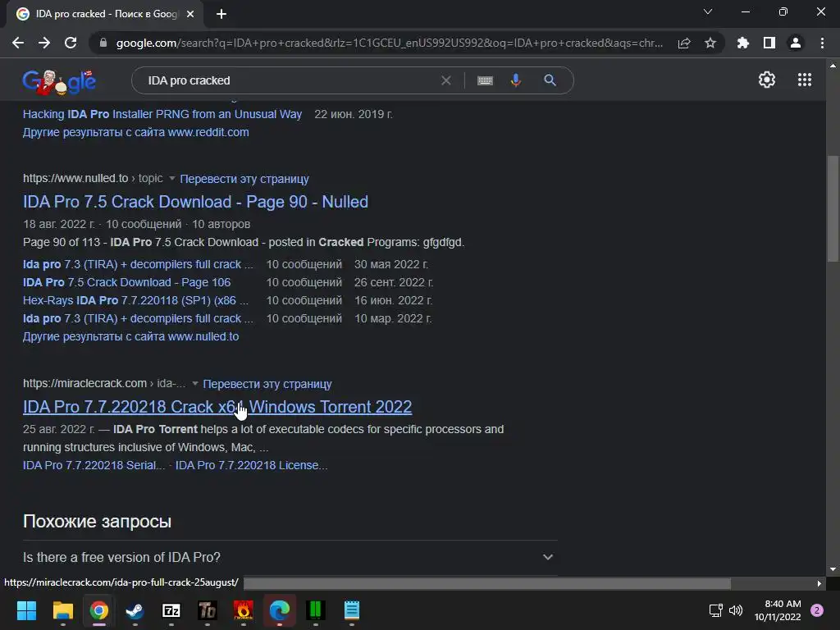Open Hex-Rays IDA Pro 7.7.220118 (SP1) link
840x630 pixels.
(135, 300)
